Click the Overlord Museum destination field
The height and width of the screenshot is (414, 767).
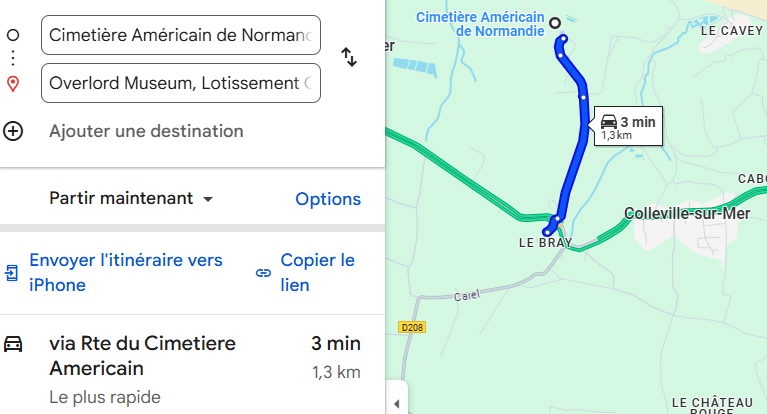click(181, 83)
